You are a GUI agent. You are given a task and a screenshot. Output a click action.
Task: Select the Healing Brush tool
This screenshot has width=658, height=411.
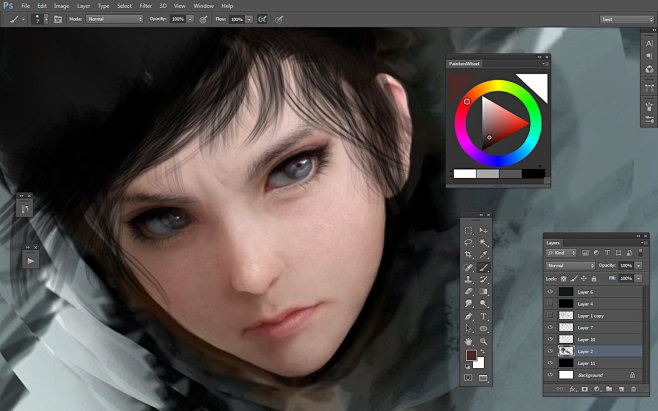pyautogui.click(x=469, y=267)
